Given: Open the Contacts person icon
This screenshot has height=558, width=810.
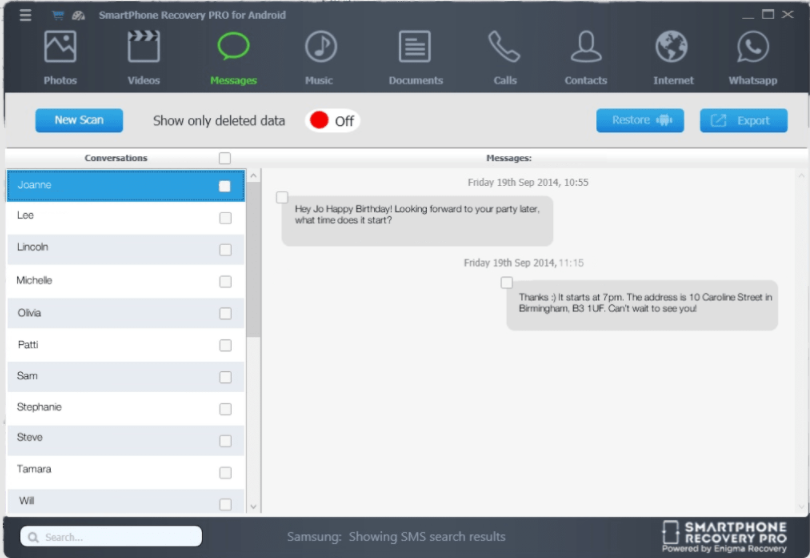Looking at the screenshot, I should (x=586, y=46).
